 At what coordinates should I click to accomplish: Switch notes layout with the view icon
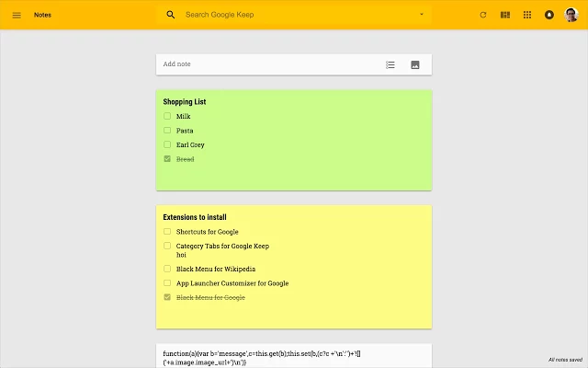[505, 15]
